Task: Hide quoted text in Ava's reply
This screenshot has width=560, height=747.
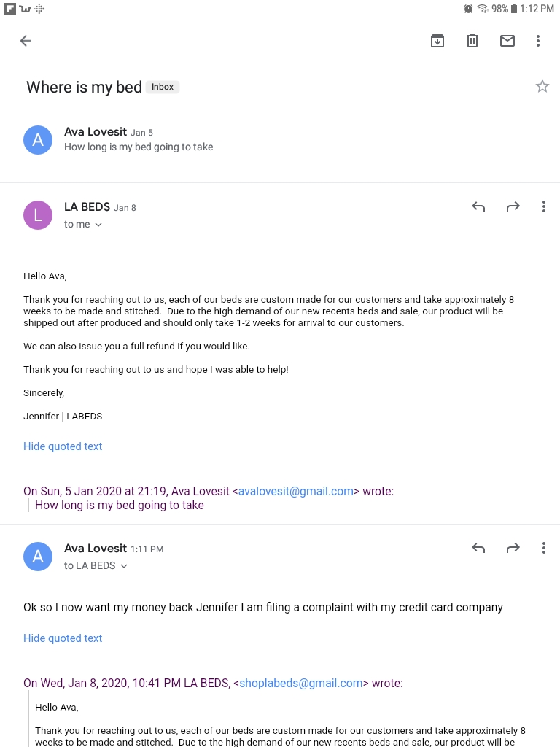Action: [63, 638]
